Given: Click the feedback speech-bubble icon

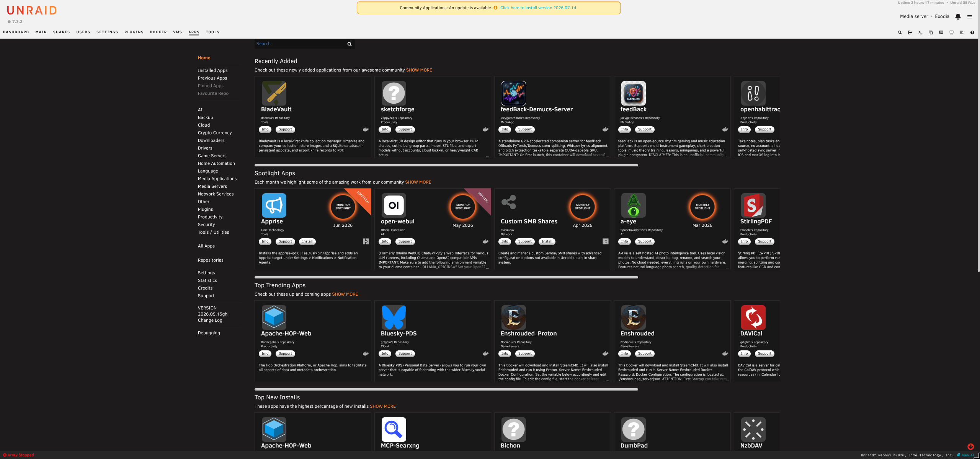Looking at the screenshot, I should 941,33.
